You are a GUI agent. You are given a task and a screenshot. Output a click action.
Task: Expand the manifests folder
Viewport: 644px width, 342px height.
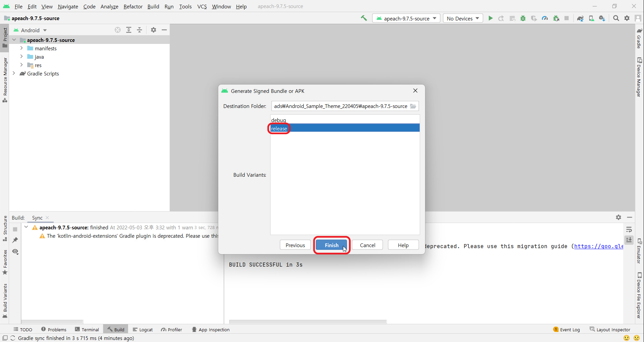(x=21, y=48)
